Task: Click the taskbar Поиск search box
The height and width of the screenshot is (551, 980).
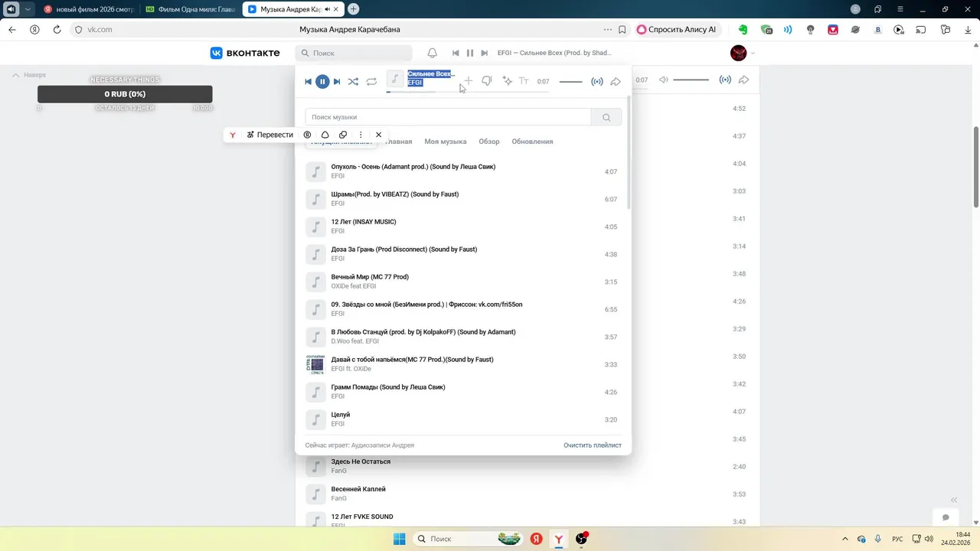Action: (468, 539)
